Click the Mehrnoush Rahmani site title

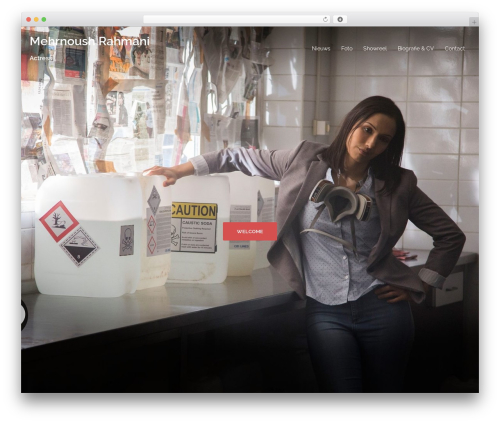click(90, 41)
